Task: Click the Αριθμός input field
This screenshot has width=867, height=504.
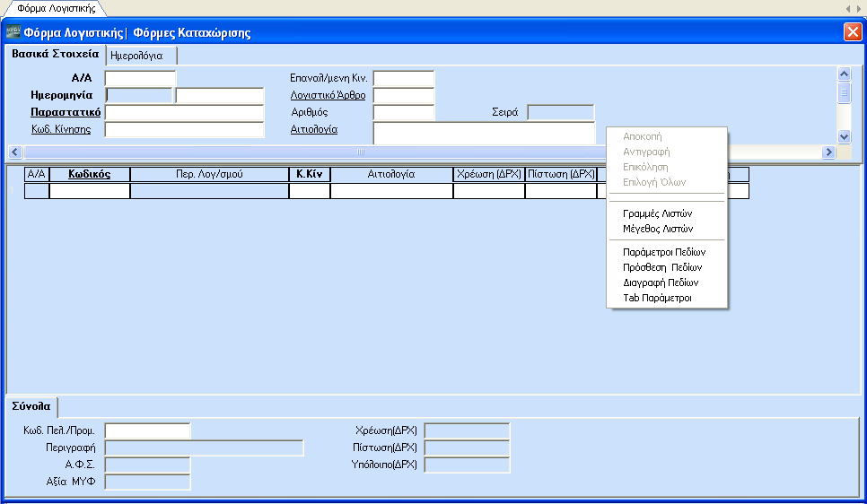Action: coord(404,113)
